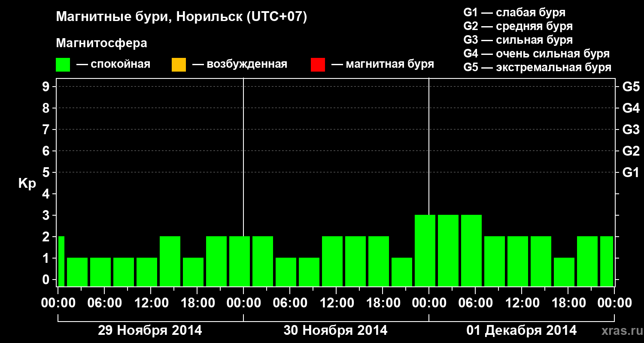Click the G4 label on right axis
Screen dimensions: 644x343
pyautogui.click(x=631, y=108)
